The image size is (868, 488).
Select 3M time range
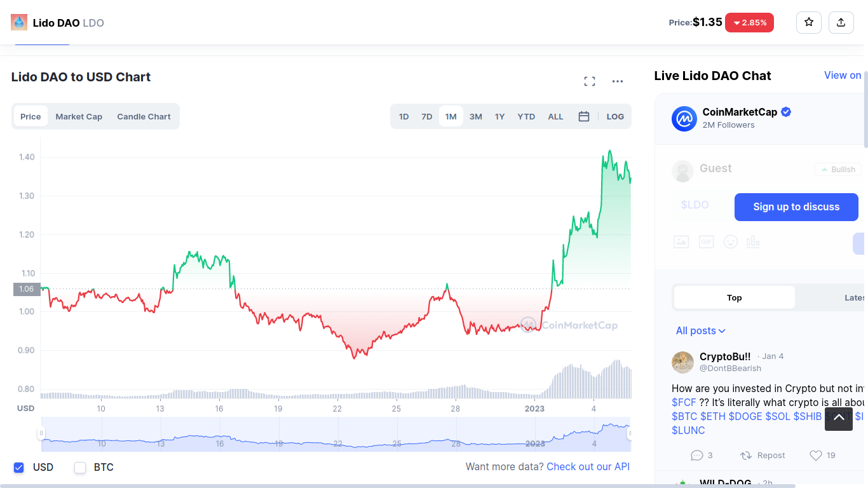(x=476, y=116)
